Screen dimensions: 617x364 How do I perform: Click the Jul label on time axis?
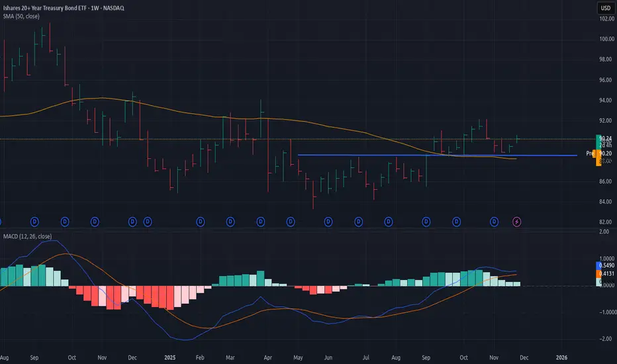366,357
